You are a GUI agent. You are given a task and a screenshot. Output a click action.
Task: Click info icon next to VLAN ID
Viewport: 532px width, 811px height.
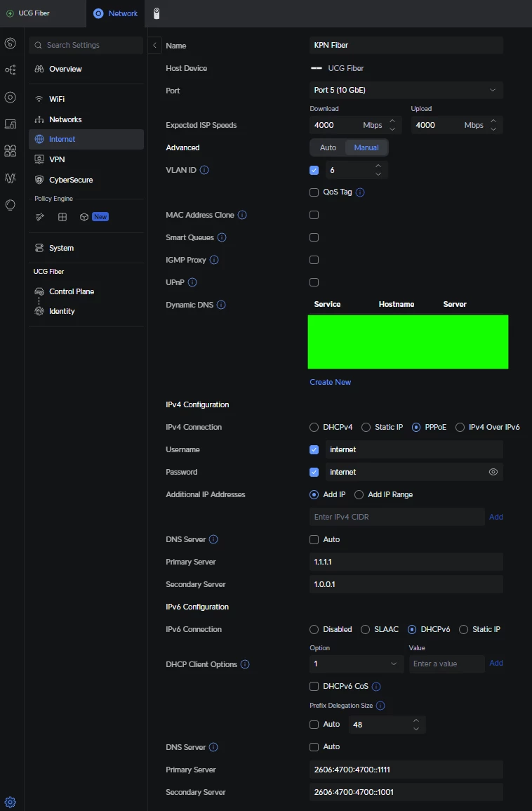[205, 170]
